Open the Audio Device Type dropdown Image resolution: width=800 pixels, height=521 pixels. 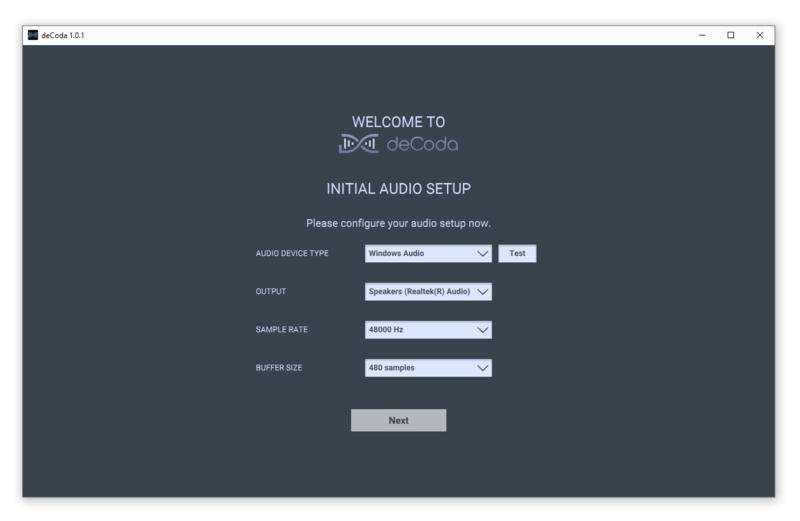(x=428, y=254)
